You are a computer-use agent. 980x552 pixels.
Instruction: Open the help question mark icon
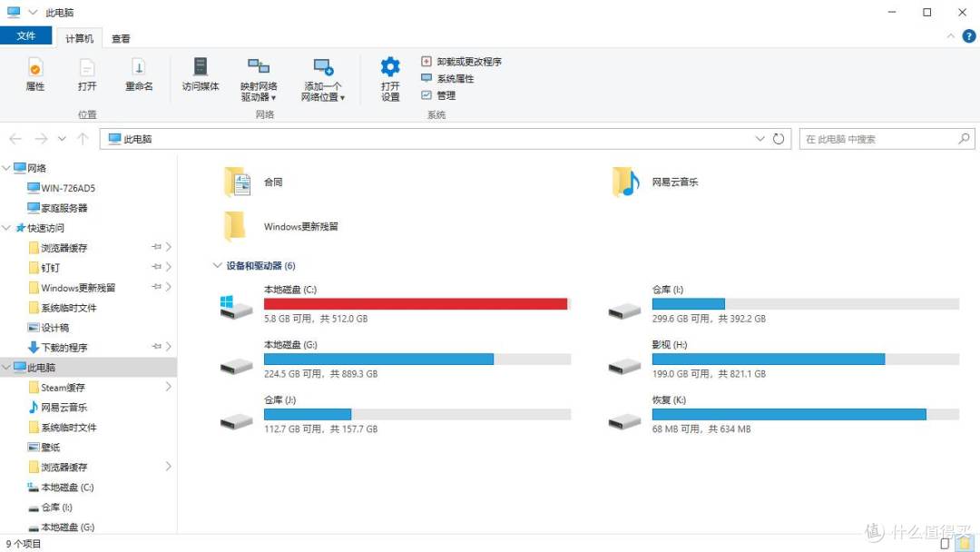click(969, 36)
